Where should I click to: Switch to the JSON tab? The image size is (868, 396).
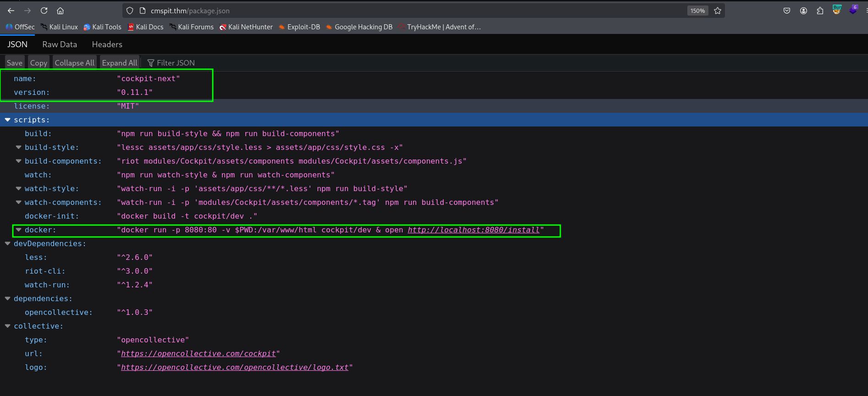[x=17, y=44]
